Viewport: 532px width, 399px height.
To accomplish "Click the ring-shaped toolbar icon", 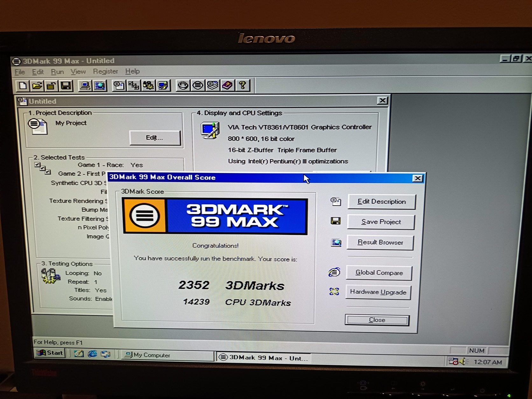I will pyautogui.click(x=183, y=86).
